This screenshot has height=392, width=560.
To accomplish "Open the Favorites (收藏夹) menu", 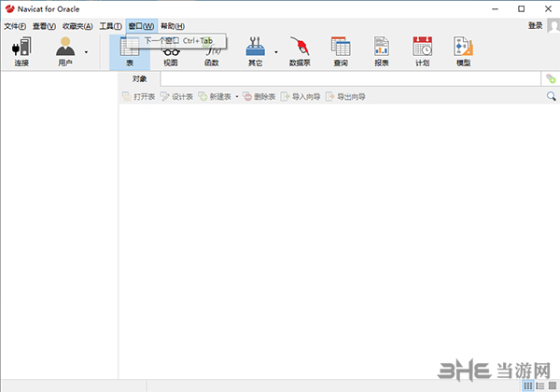I will 77,26.
